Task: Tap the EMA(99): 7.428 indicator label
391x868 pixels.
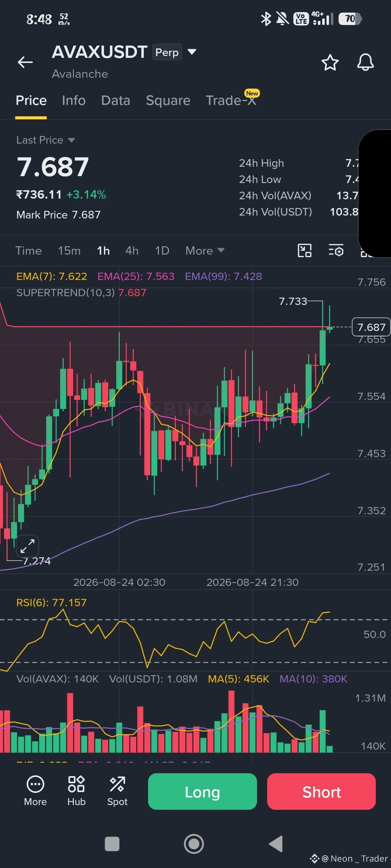Action: (223, 276)
